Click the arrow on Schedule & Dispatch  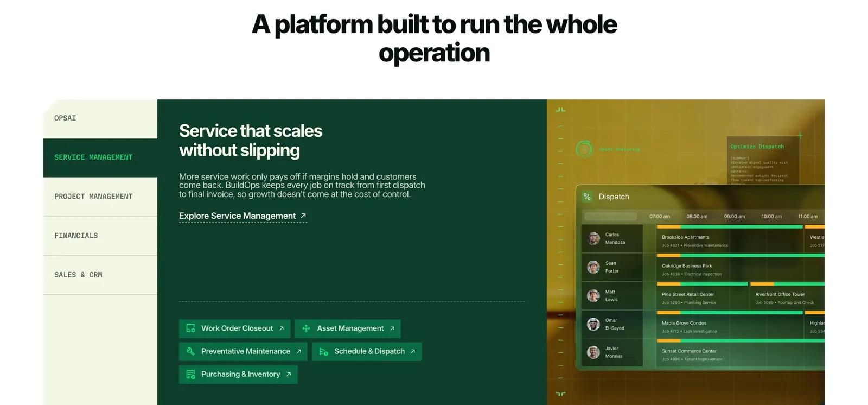pyautogui.click(x=413, y=351)
